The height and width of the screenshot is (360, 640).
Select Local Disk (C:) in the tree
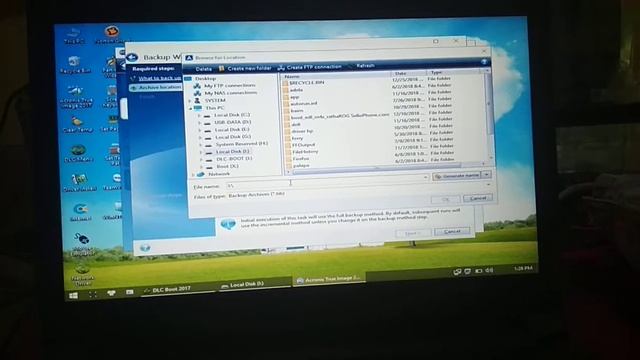click(x=231, y=115)
